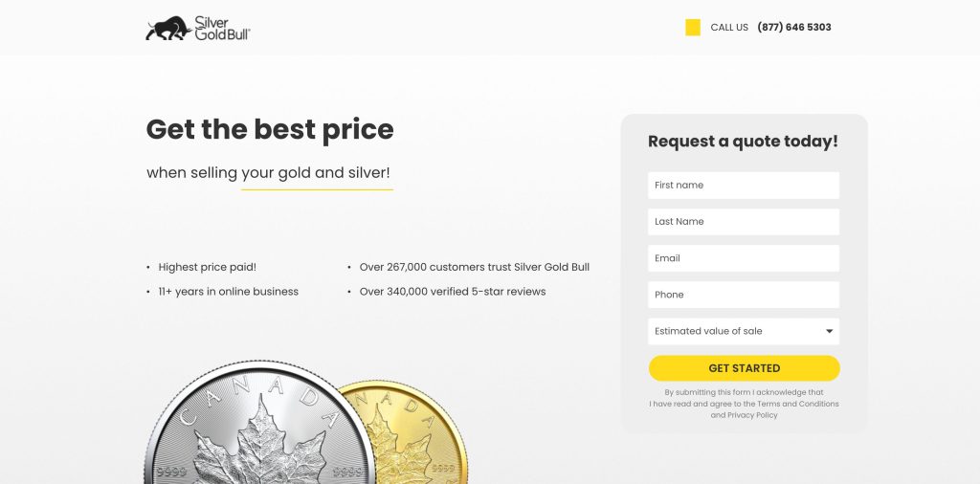Click the "when selling your gold and silver!" tagline
The height and width of the screenshot is (484, 980).
[268, 173]
